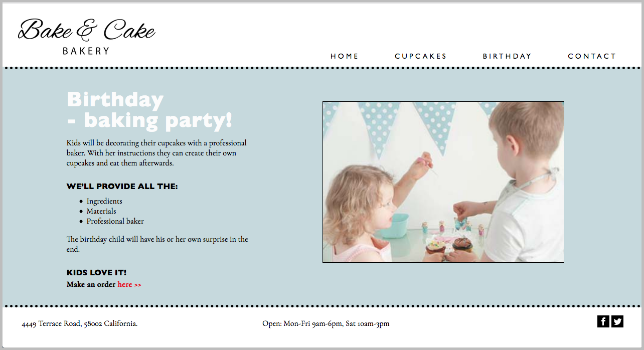Click the Bake & Cake Bakery logo
The width and height of the screenshot is (644, 350).
tap(86, 37)
